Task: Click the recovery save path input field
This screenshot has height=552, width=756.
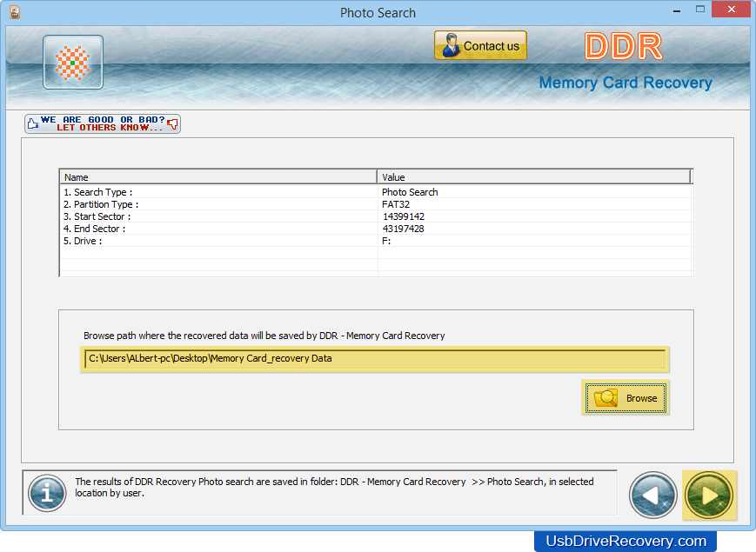Action: [x=375, y=359]
